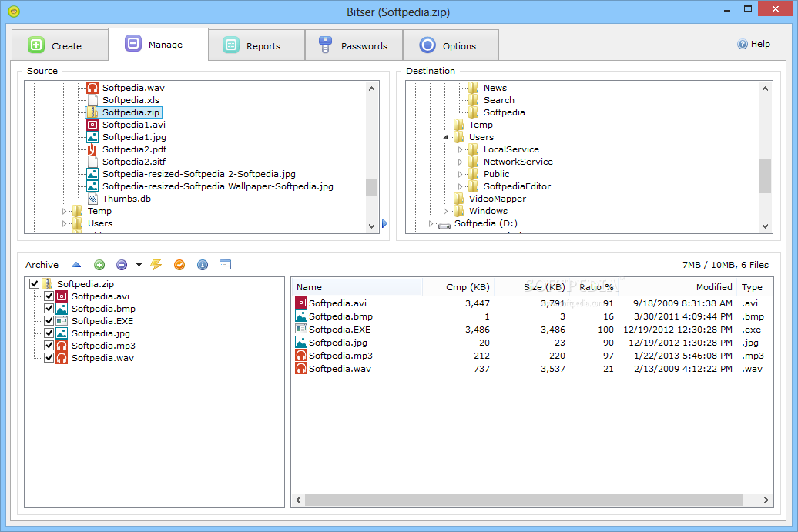This screenshot has height=532, width=798.
Task: Click the blue arrow between Source and Destination
Action: pyautogui.click(x=385, y=223)
